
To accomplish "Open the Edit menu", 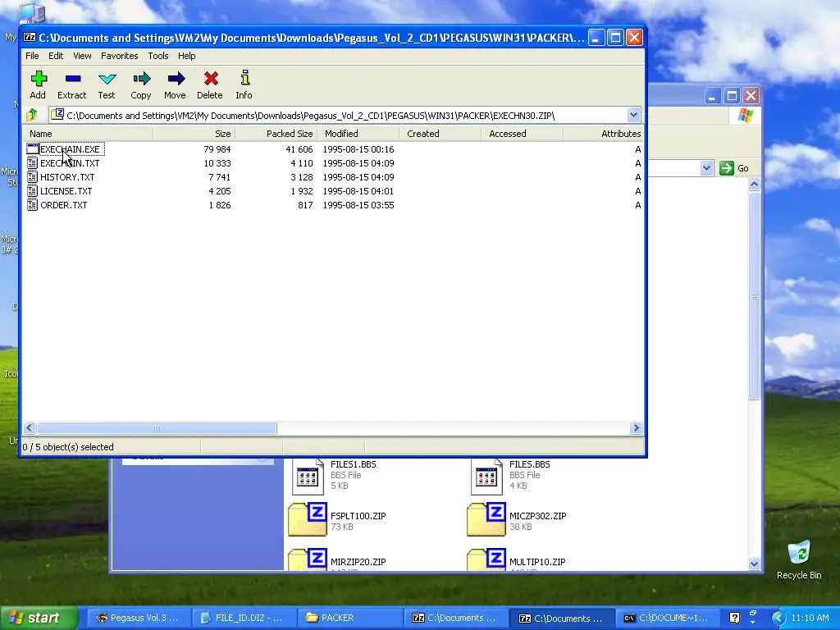I will click(x=56, y=56).
